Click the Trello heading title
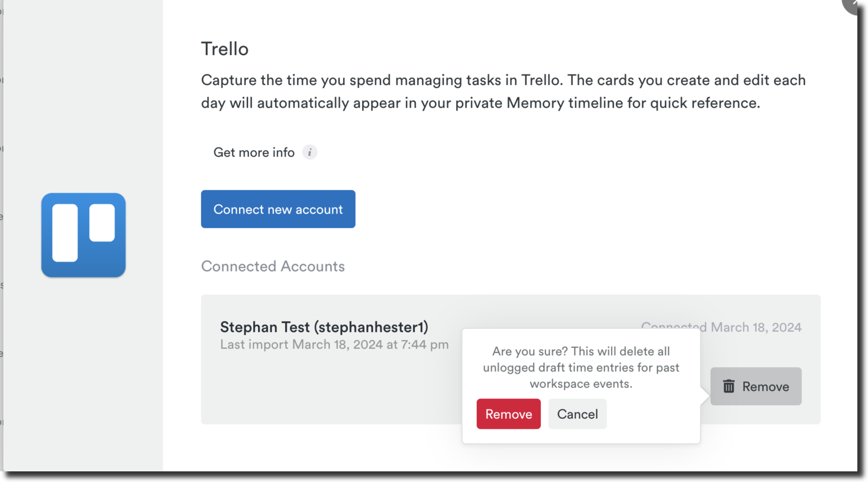The height and width of the screenshot is (482, 868). 225,48
